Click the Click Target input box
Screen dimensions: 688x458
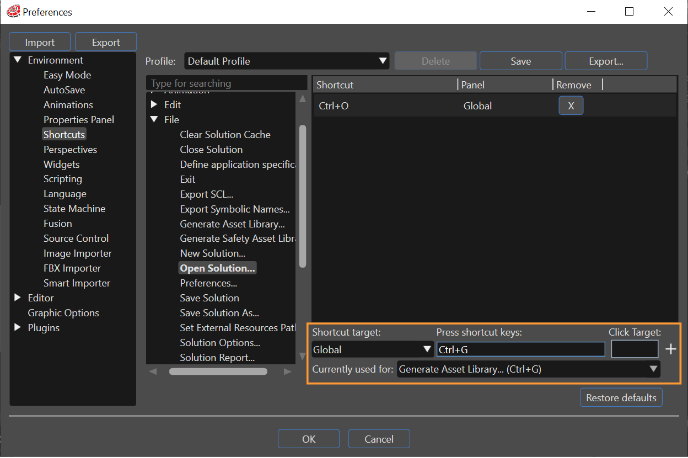(634, 349)
